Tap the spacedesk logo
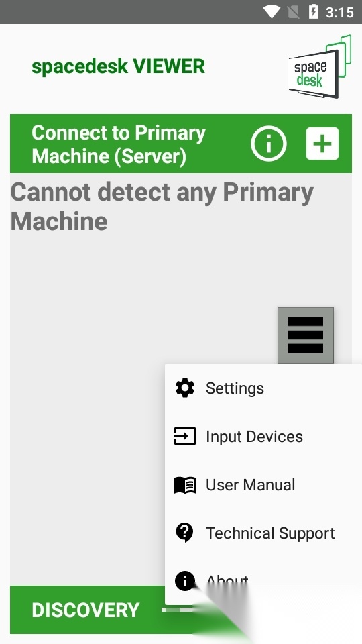Screen dimensions: 362x644 (320, 66)
